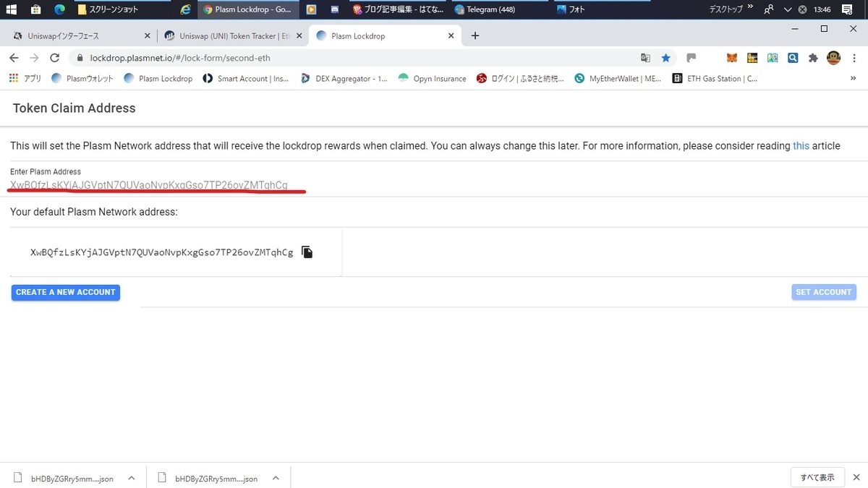Open the ETH Gas Station bookmark
Viewport: 868px width, 488px height.
(715, 78)
